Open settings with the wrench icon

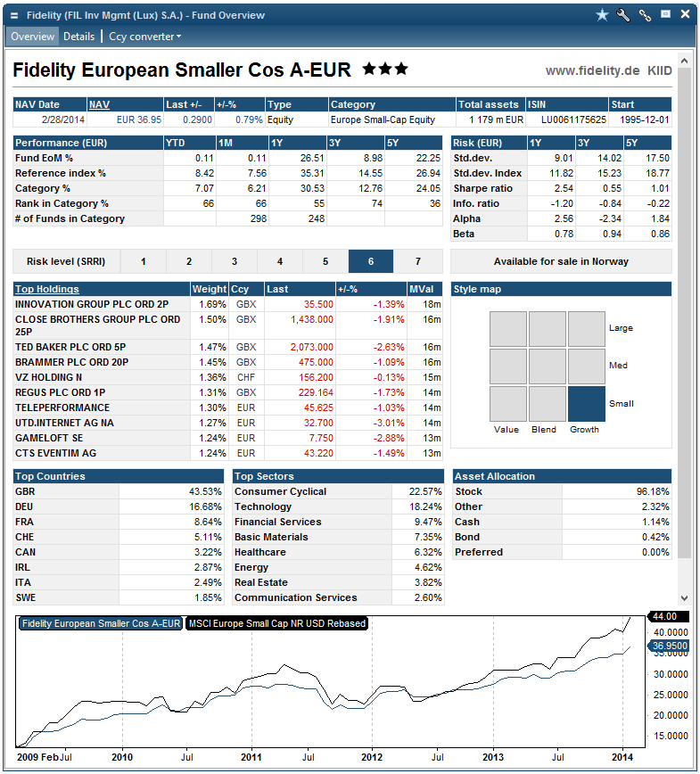point(623,15)
